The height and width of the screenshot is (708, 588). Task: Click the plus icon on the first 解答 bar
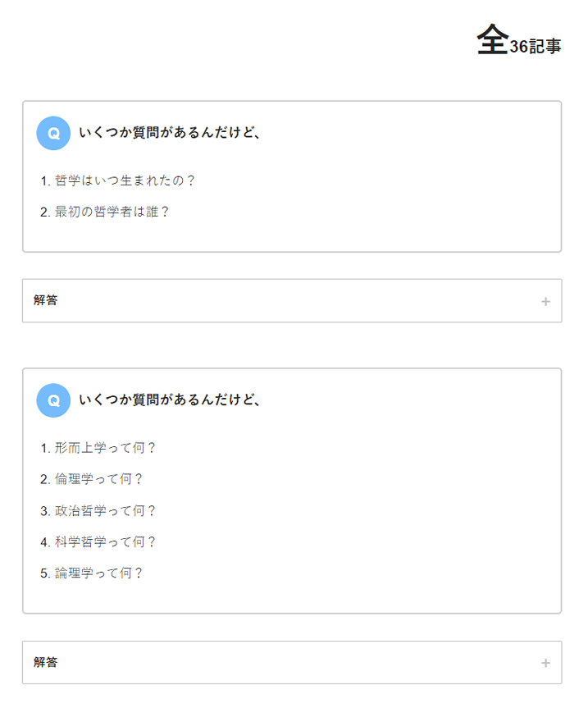point(545,302)
